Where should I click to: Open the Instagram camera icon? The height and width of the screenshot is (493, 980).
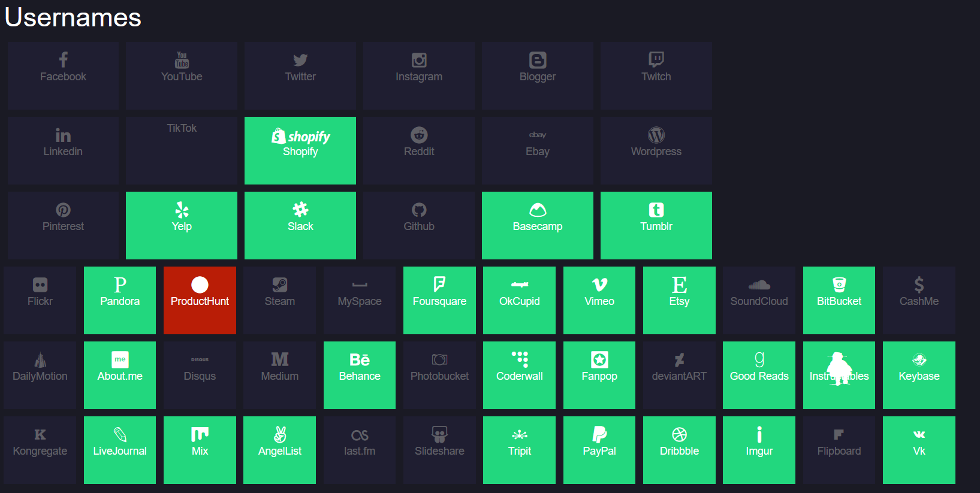(x=419, y=60)
